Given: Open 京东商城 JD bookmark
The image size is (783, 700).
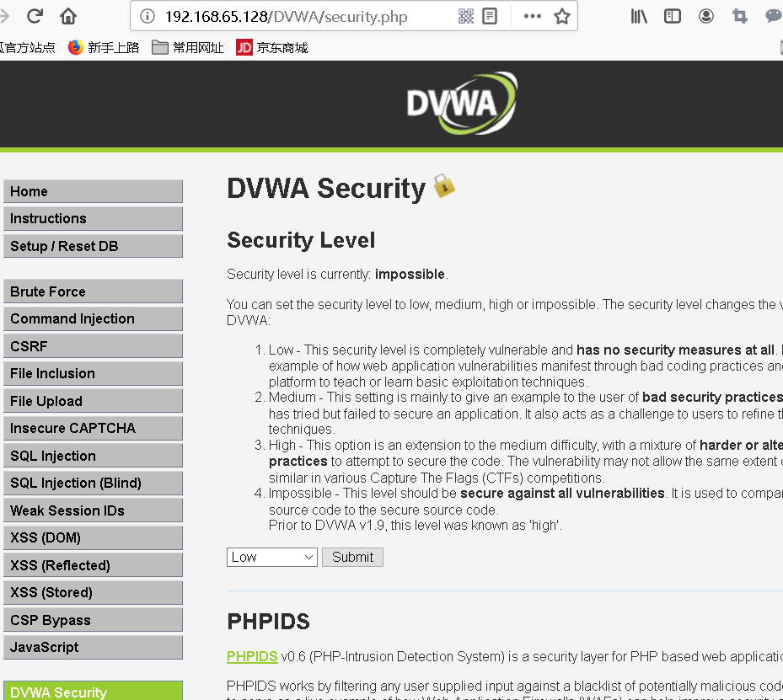Looking at the screenshot, I should click(x=272, y=48).
